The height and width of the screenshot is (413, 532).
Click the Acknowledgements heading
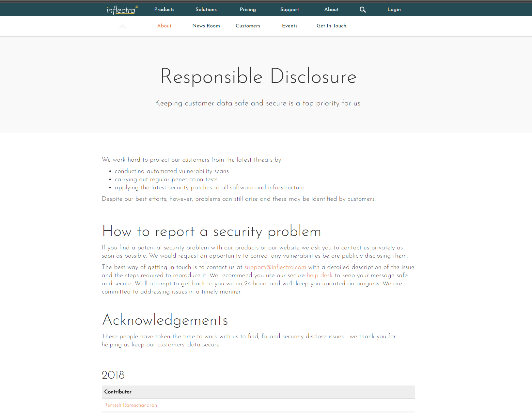(x=165, y=320)
